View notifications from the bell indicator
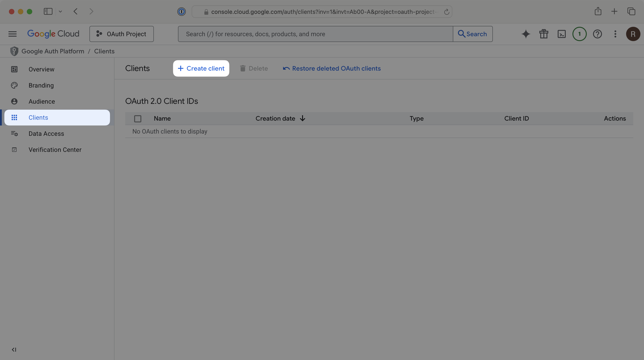This screenshot has height=360, width=644. point(580,34)
